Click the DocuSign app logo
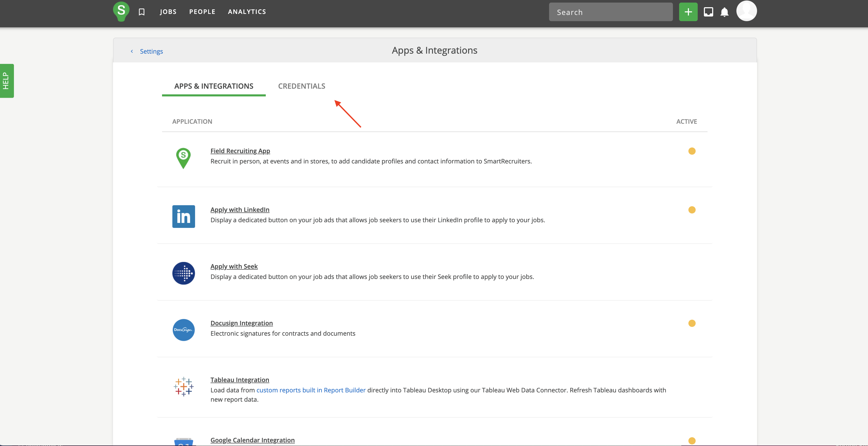Screen dimensions: 868x446 183,330
